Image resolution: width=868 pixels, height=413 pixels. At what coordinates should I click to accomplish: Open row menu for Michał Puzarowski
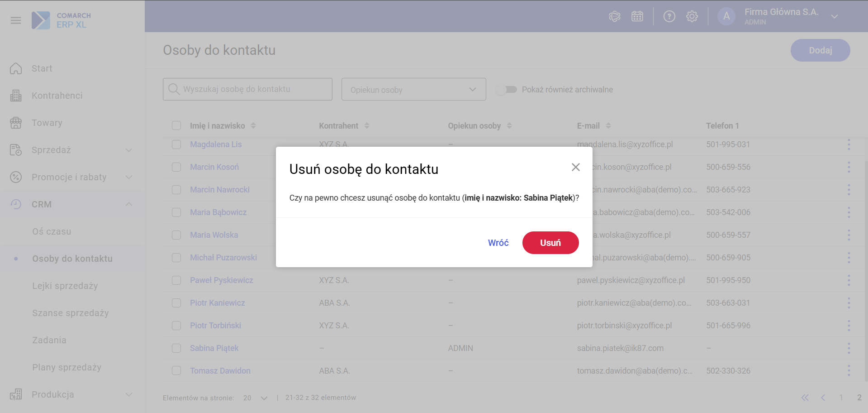(x=849, y=258)
